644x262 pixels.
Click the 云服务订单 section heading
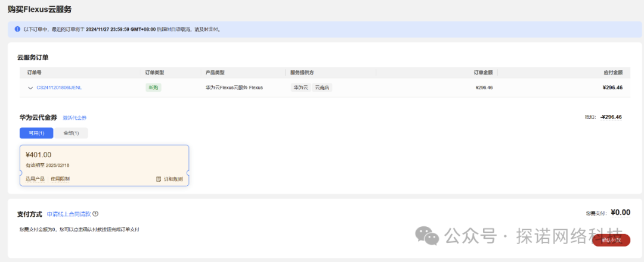coord(33,57)
